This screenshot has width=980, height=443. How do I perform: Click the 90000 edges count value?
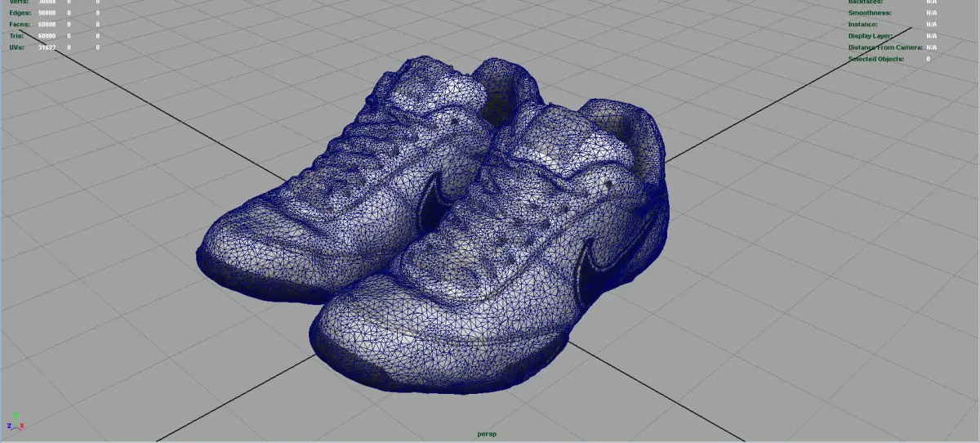(47, 13)
